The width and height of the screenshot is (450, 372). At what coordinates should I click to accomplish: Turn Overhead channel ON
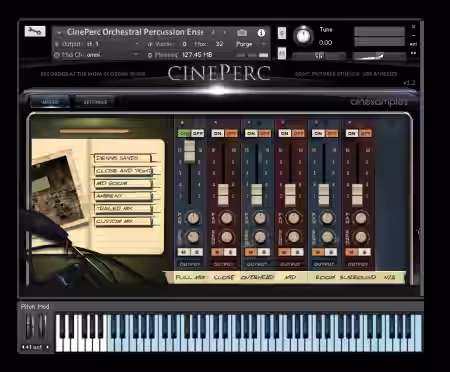tap(251, 133)
